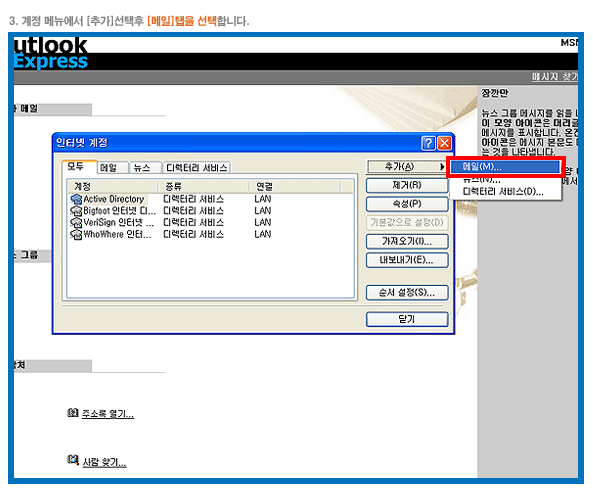The height and width of the screenshot is (497, 593).
Task: Choose 디렉터리 서비스(D)... from the add submenu
Action: coord(504,192)
